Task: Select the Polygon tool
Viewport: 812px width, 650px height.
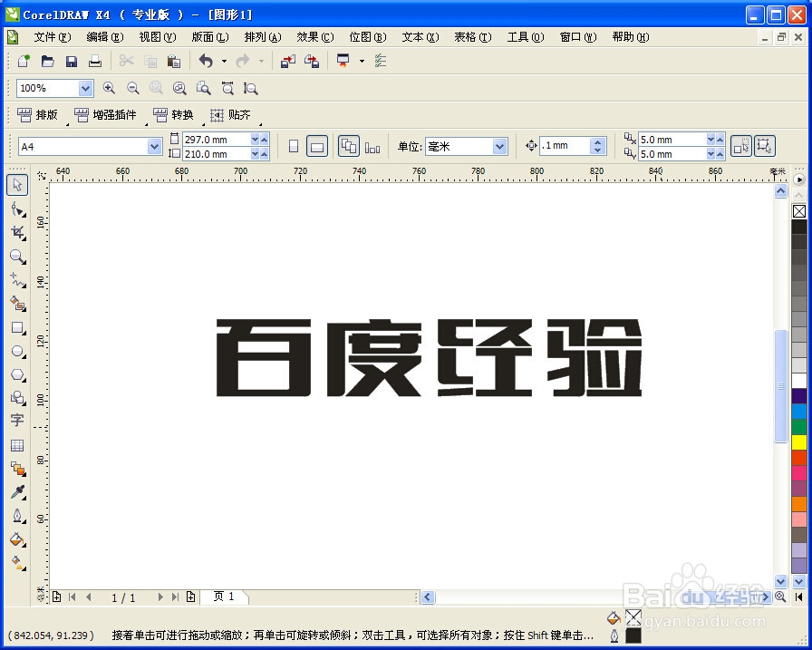Action: (x=17, y=374)
